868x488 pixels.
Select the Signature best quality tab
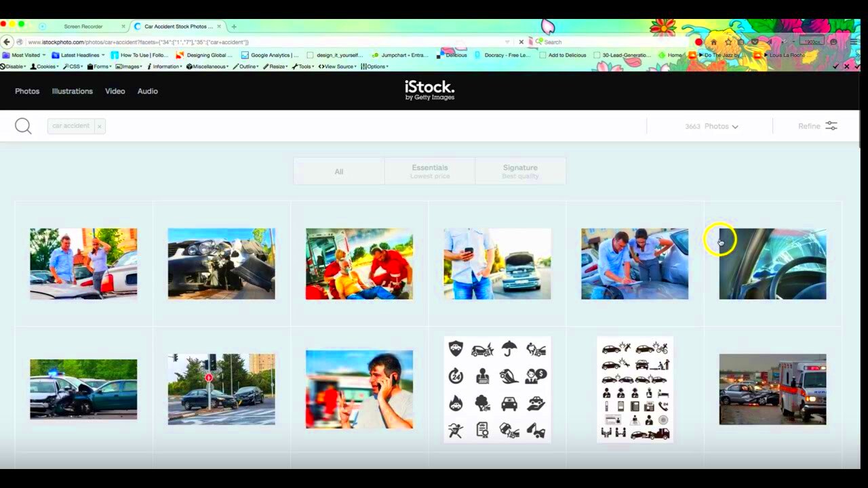(x=520, y=171)
